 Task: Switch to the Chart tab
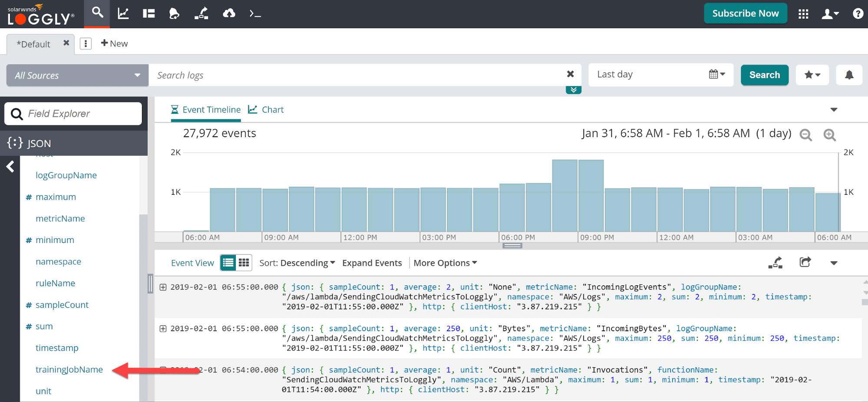tap(266, 110)
